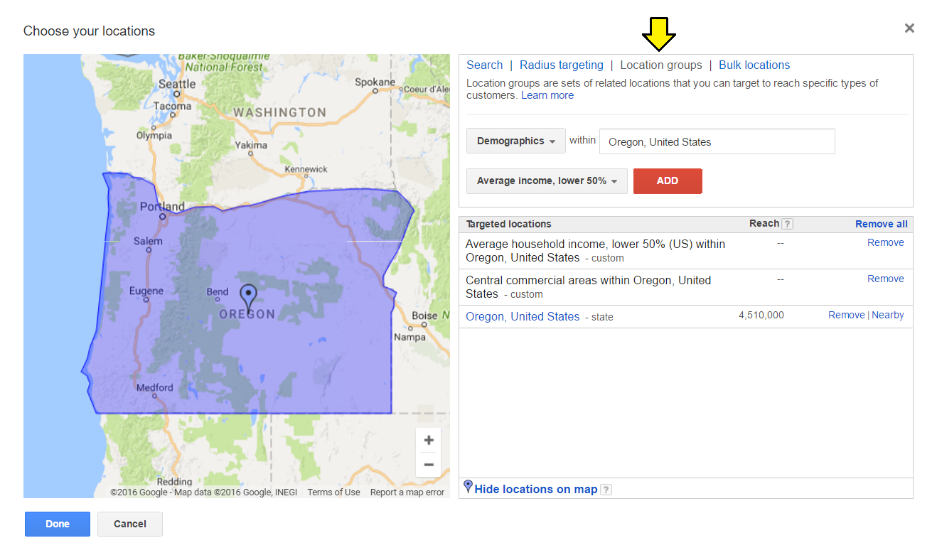Click Portland on the map
This screenshot has height=560, width=937.
click(162, 207)
